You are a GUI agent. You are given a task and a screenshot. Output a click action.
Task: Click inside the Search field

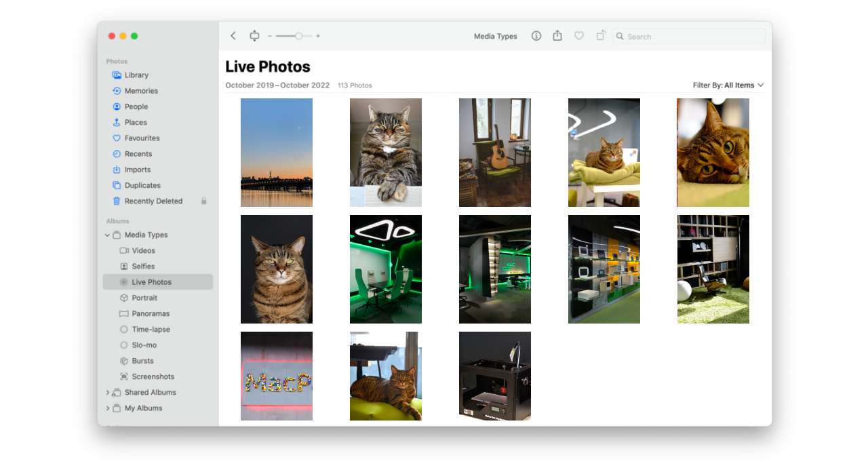pos(689,37)
